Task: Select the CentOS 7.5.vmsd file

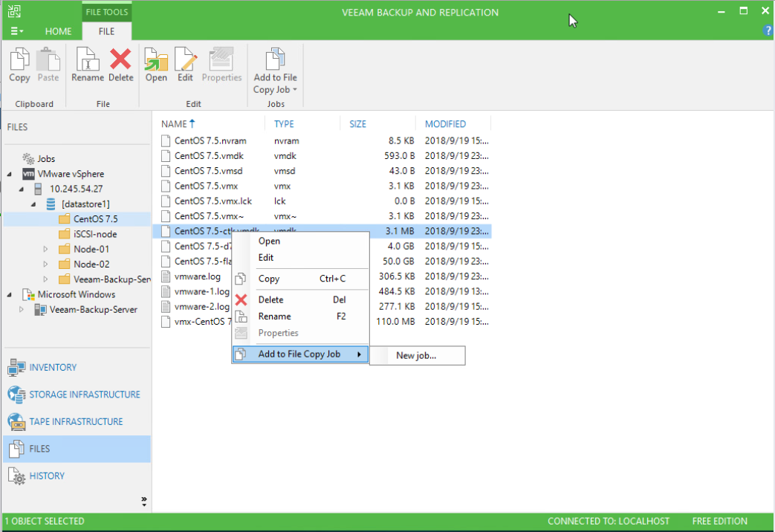Action: (208, 171)
